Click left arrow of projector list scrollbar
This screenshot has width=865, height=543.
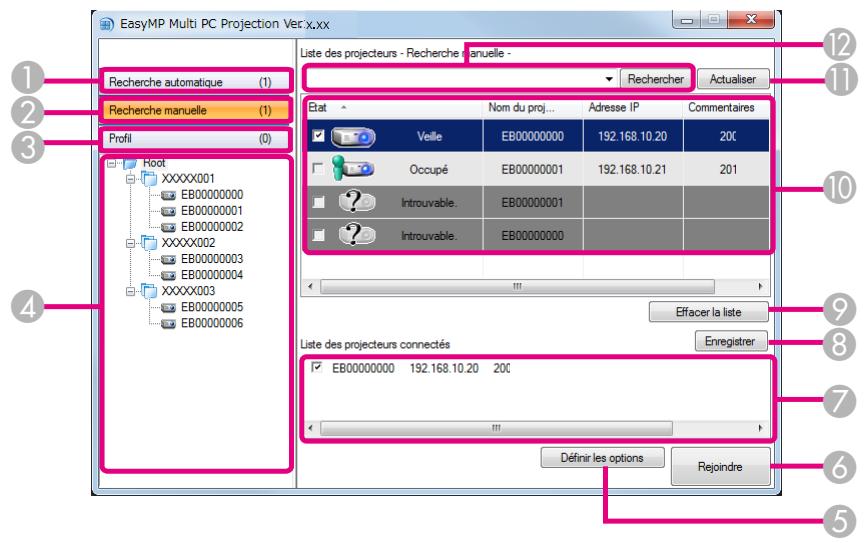coord(310,286)
